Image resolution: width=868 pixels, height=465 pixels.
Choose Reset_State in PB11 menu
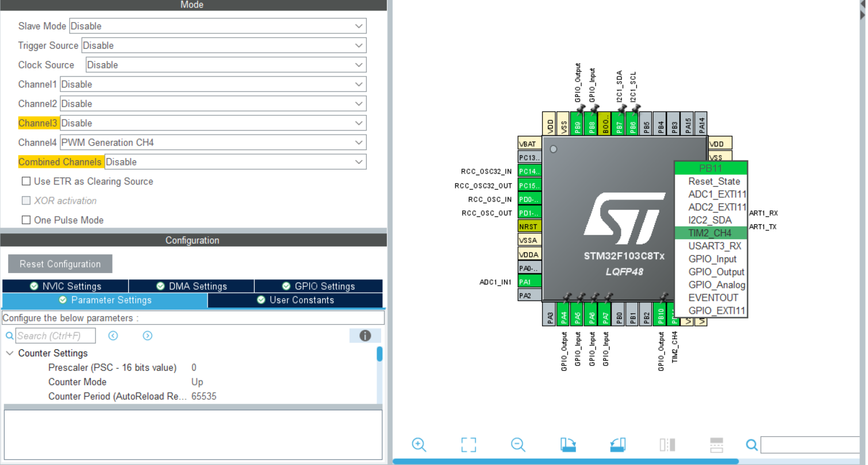[x=710, y=181]
